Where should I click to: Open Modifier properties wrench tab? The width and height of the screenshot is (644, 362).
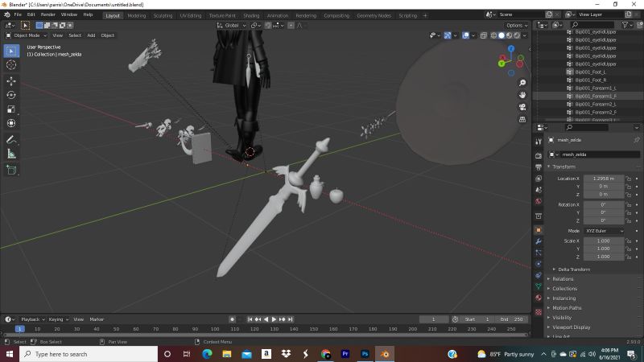539,241
